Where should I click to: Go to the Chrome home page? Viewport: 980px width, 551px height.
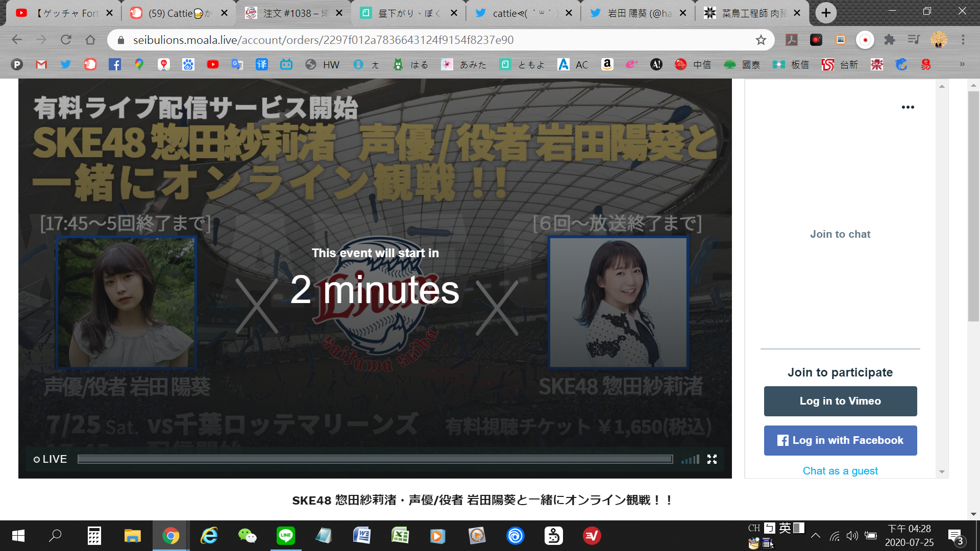[x=90, y=40]
